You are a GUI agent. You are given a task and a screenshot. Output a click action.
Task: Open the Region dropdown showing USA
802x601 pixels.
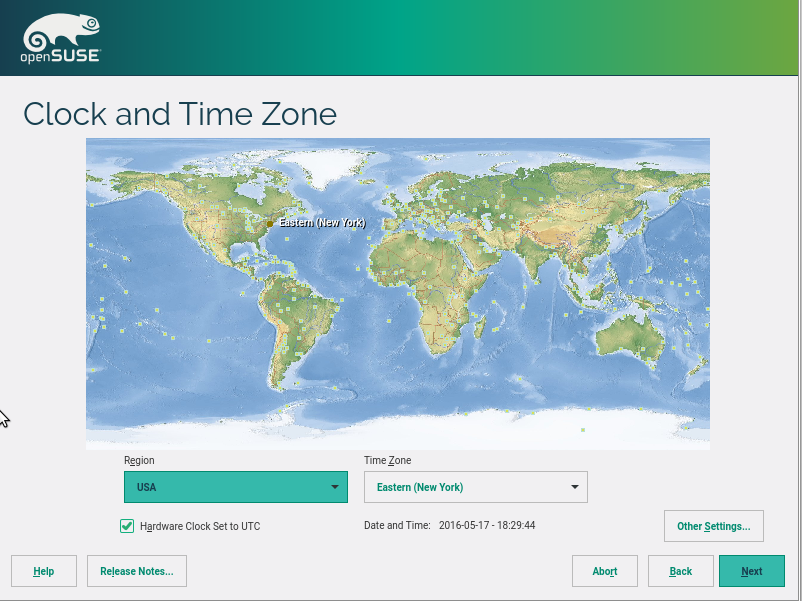[236, 487]
